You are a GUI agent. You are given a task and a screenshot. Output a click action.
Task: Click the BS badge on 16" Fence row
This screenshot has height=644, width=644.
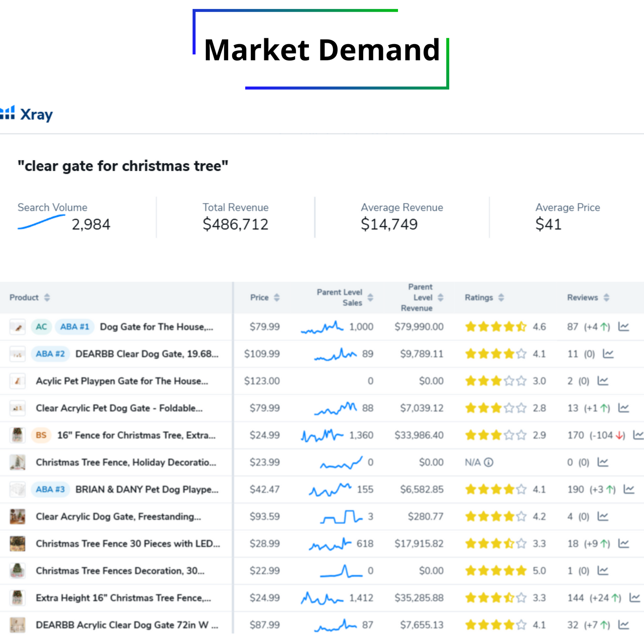click(x=41, y=435)
